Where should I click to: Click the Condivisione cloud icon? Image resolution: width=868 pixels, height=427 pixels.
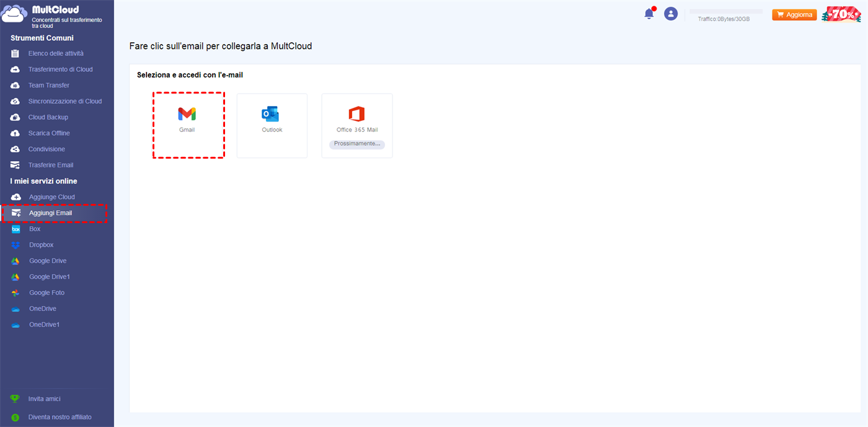(15, 149)
